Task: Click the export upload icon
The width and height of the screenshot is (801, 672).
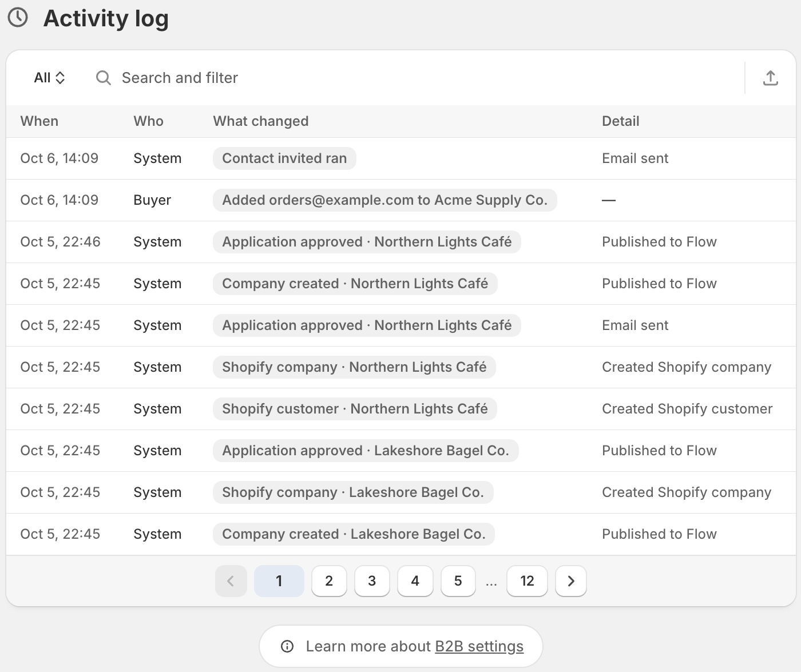Action: pyautogui.click(x=771, y=78)
